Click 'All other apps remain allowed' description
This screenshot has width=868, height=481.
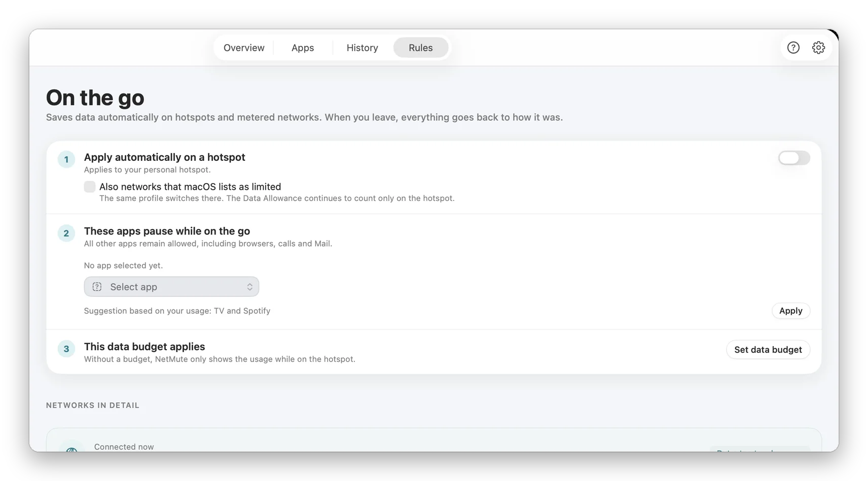coord(208,244)
